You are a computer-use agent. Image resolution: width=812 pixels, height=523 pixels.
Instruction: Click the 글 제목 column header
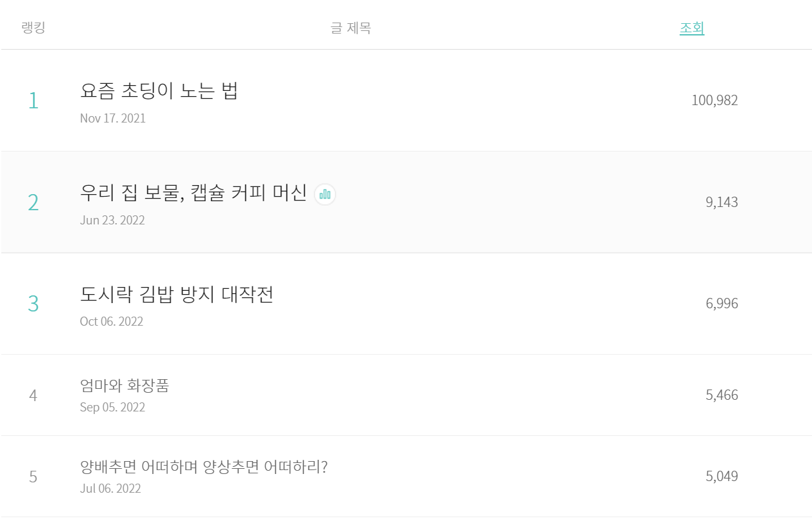pos(350,28)
